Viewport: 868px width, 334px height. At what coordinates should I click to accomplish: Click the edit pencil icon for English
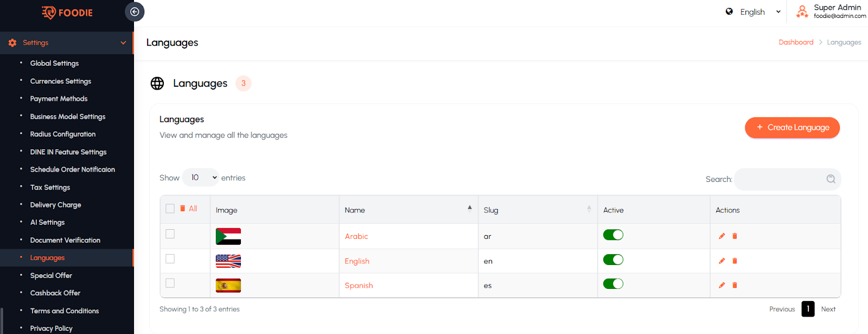[x=722, y=261]
